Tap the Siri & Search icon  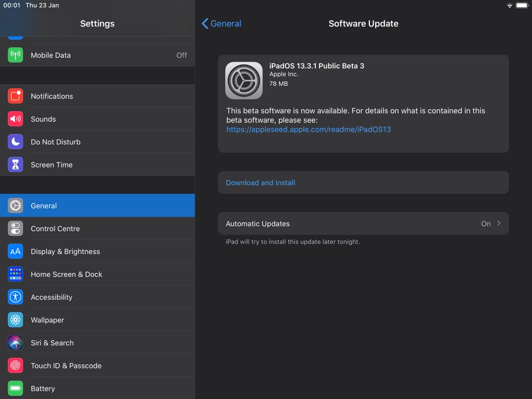(15, 343)
